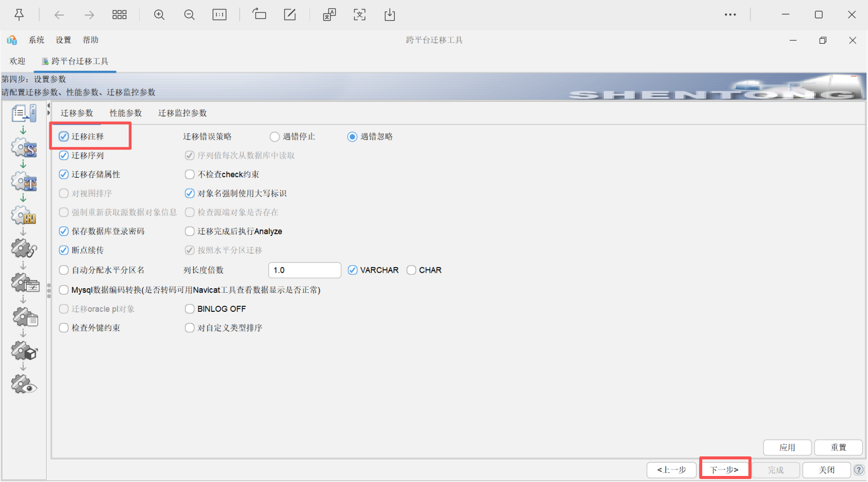Screen dimensions: 868x482
Task: Click the pin icon in top toolbar
Action: coord(19,15)
